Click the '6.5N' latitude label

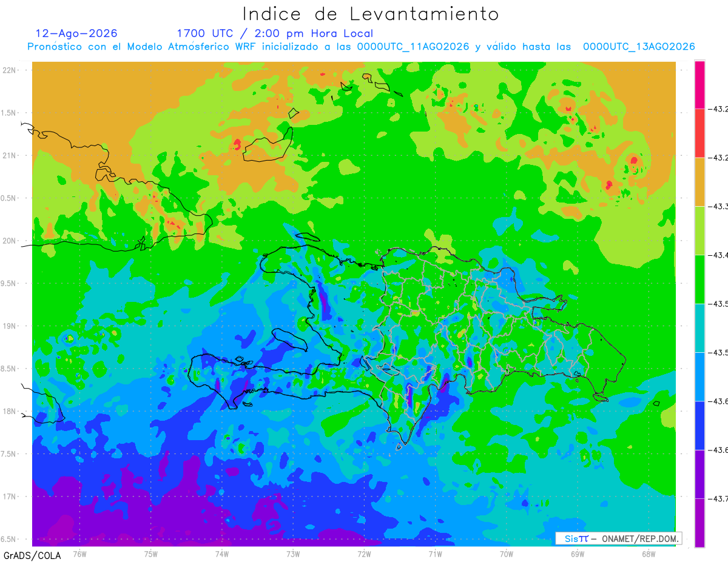[8, 540]
